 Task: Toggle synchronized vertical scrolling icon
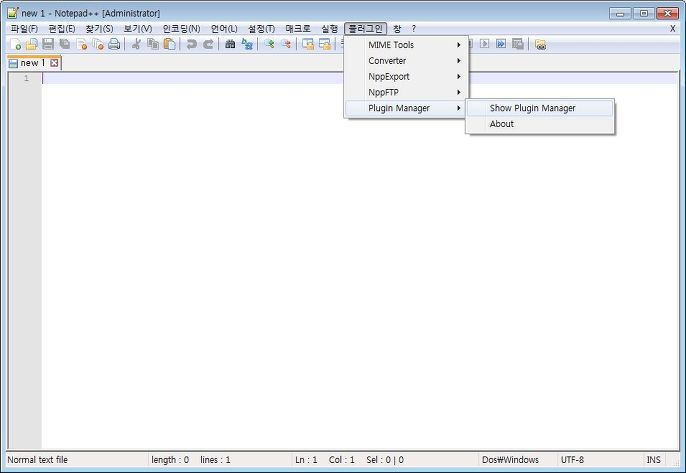point(308,44)
